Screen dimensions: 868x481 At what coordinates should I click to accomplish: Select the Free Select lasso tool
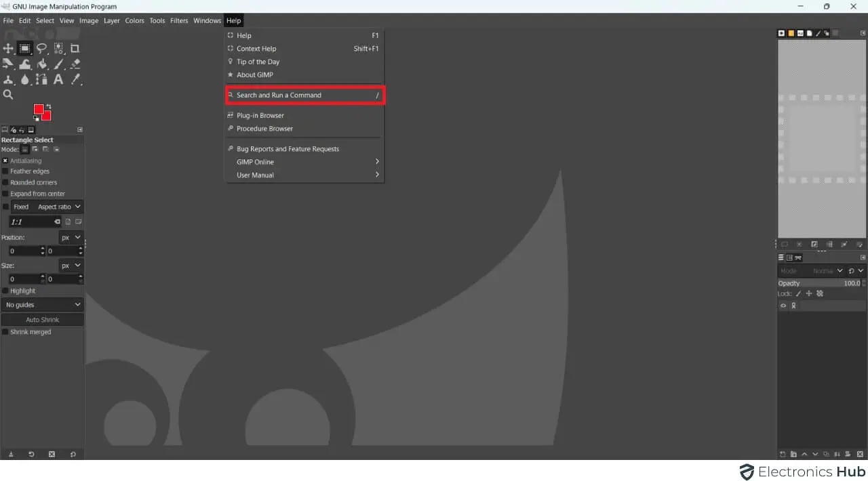(x=42, y=48)
